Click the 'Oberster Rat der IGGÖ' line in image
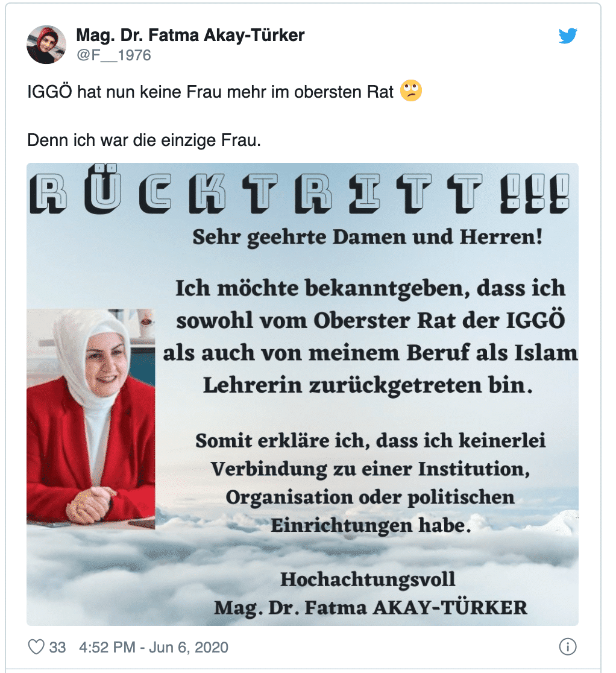The height and width of the screenshot is (673, 616). click(x=370, y=321)
